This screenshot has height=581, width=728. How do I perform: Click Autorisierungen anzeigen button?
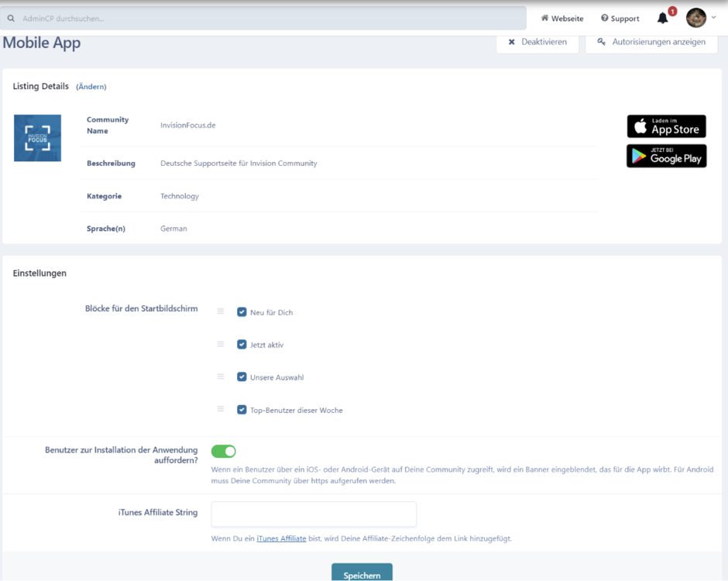pyautogui.click(x=651, y=42)
